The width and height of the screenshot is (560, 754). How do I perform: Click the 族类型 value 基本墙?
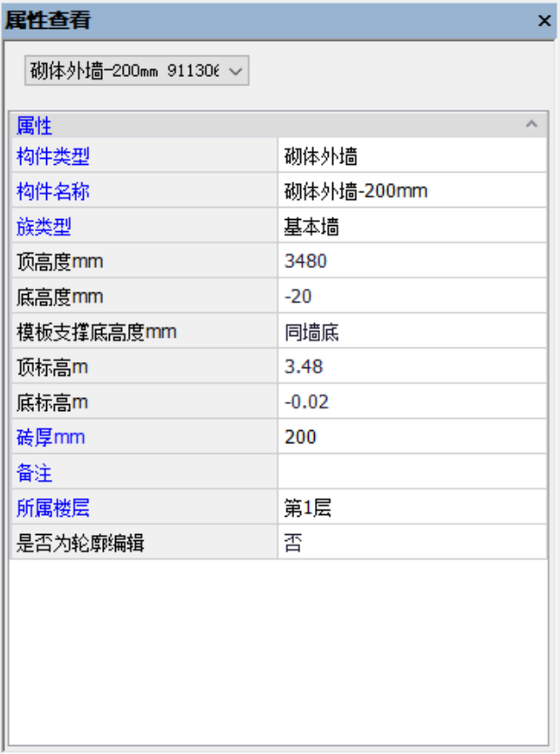[412, 227]
